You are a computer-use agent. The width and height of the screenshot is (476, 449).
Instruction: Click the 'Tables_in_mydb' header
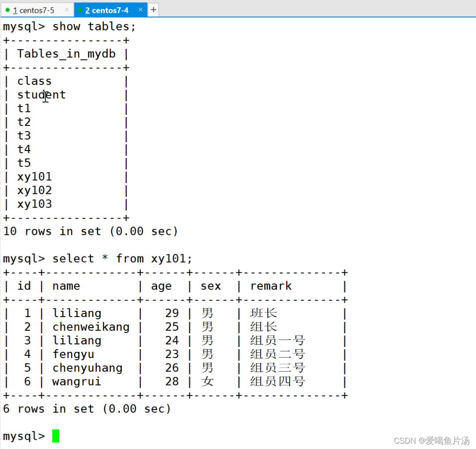[x=66, y=54]
